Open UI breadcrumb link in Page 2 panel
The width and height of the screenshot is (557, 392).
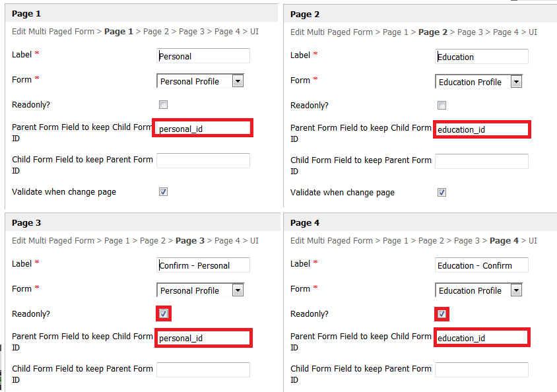tap(532, 32)
